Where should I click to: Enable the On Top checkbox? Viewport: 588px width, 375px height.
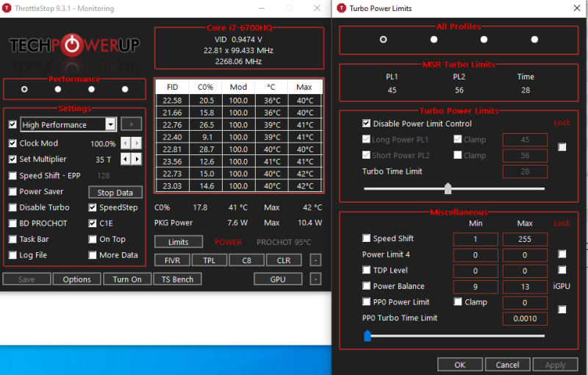coord(93,239)
